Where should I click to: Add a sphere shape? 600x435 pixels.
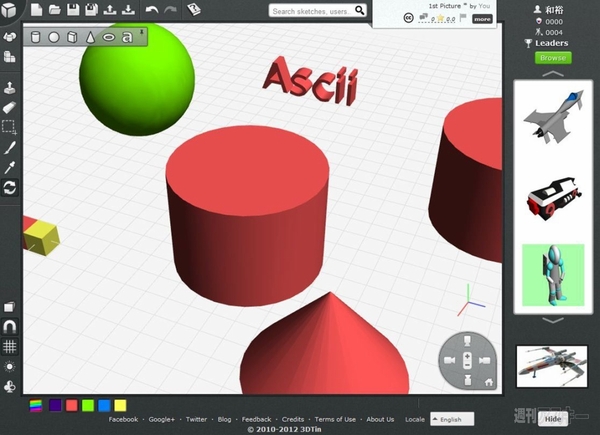pyautogui.click(x=54, y=37)
